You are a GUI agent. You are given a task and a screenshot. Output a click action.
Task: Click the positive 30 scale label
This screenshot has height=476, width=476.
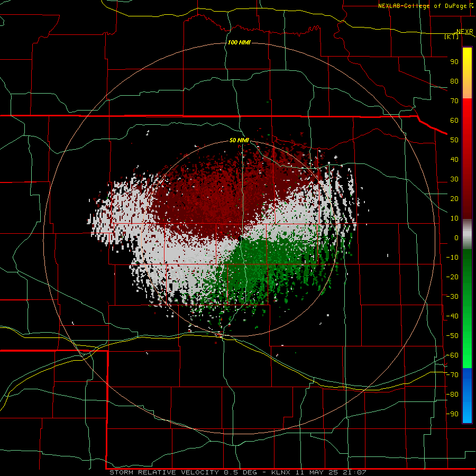[x=454, y=179]
